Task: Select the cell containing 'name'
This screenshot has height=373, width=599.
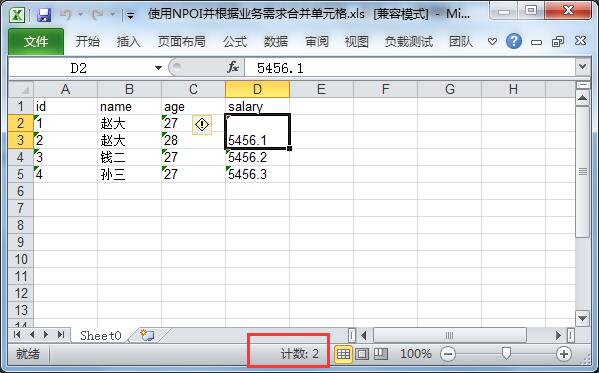Action: point(130,106)
